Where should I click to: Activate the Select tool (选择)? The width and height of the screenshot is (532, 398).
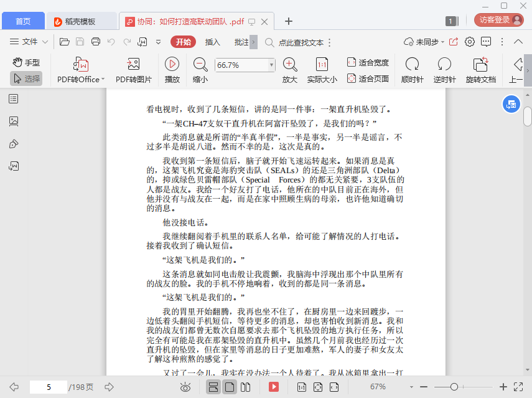click(26, 78)
